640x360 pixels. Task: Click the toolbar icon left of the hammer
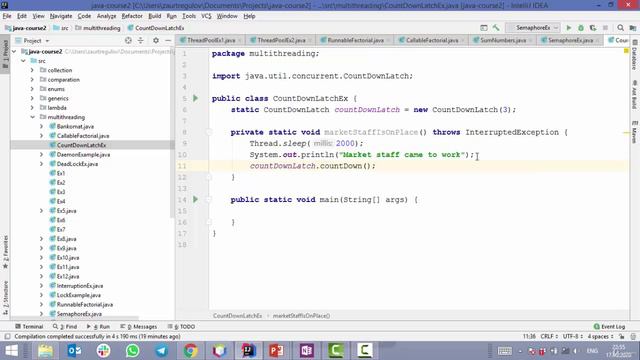[x=484, y=28]
